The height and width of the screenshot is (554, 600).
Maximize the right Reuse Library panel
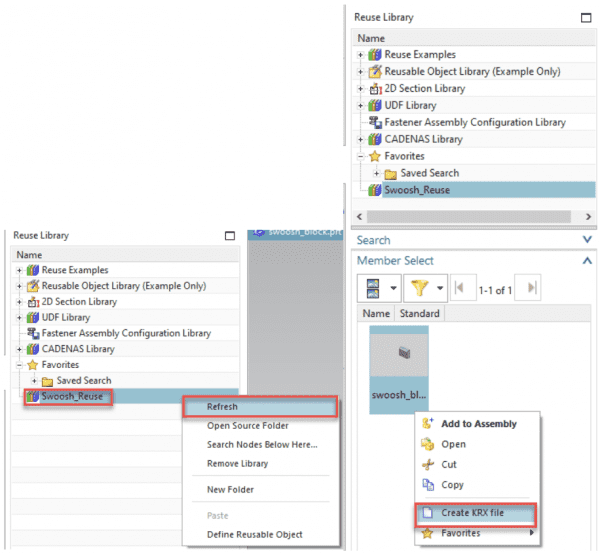click(586, 18)
